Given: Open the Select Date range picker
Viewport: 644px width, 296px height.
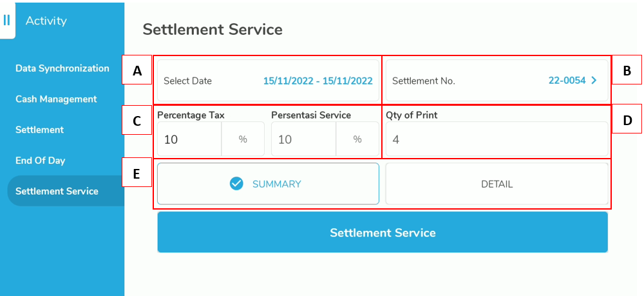Looking at the screenshot, I should (268, 81).
